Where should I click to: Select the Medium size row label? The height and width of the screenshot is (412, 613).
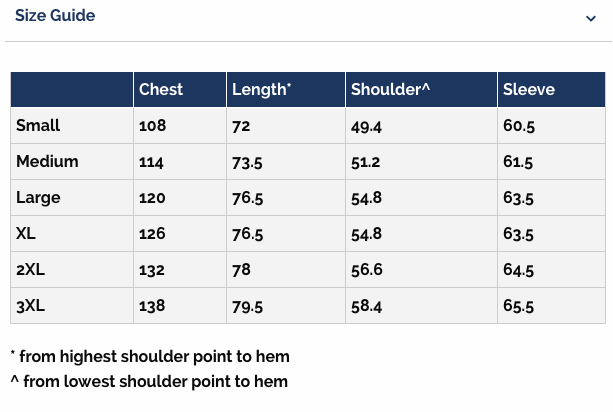click(47, 162)
